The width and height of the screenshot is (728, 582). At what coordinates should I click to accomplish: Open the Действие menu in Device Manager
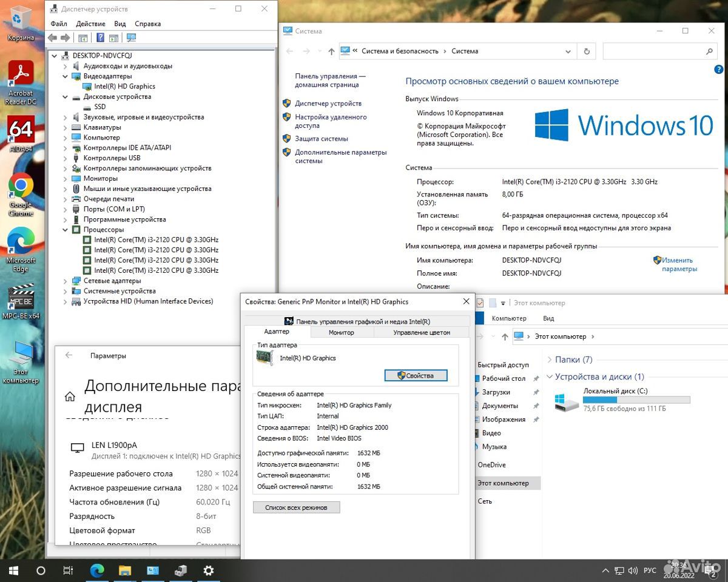click(x=91, y=24)
